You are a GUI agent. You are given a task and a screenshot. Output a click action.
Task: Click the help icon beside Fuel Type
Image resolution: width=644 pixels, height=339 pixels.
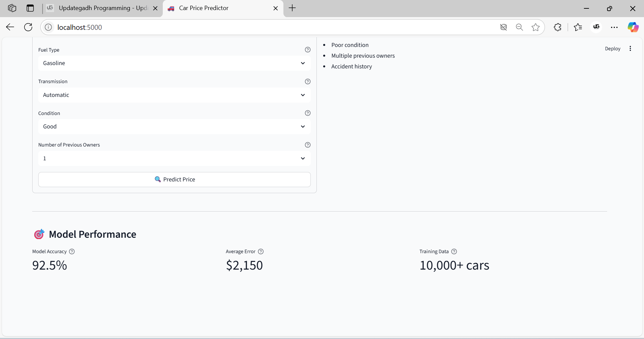[307, 50]
